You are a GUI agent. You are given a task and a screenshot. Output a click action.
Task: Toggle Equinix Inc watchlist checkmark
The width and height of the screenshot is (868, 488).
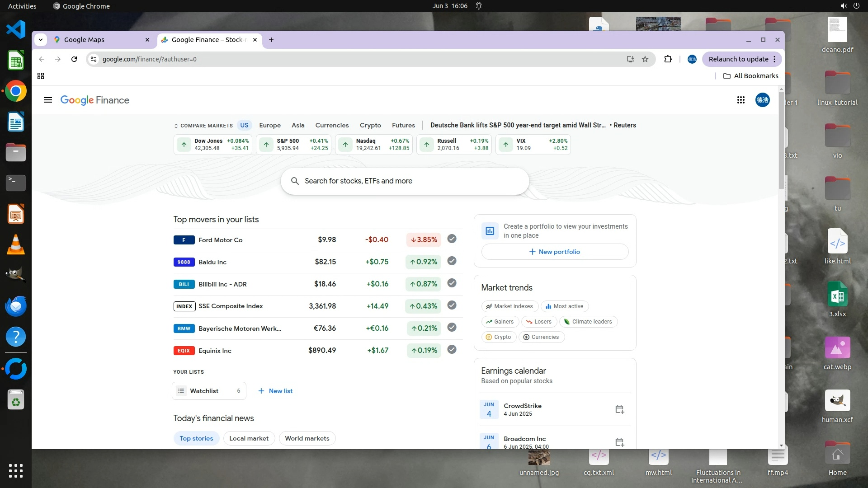[x=452, y=350]
